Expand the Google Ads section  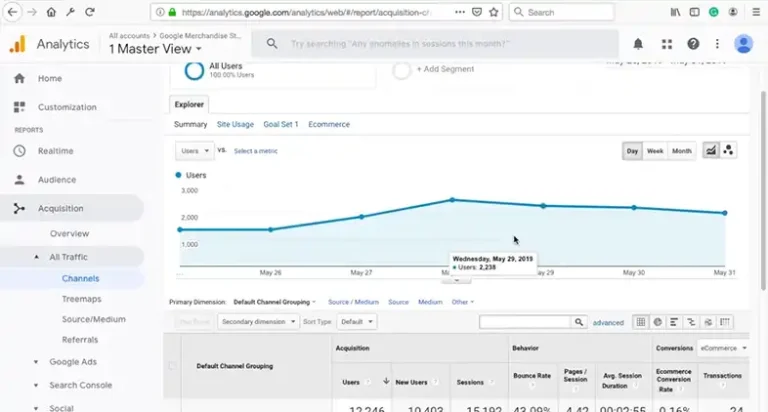click(x=36, y=362)
